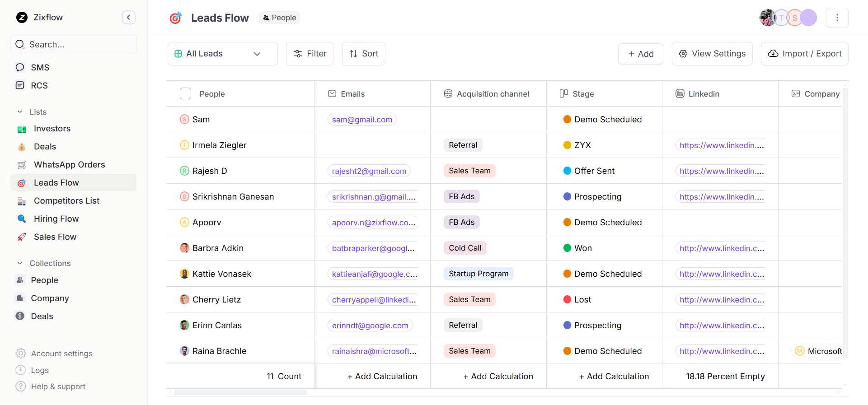Toggle the select-all checkbox in People header
868x405 pixels.
[x=185, y=93]
